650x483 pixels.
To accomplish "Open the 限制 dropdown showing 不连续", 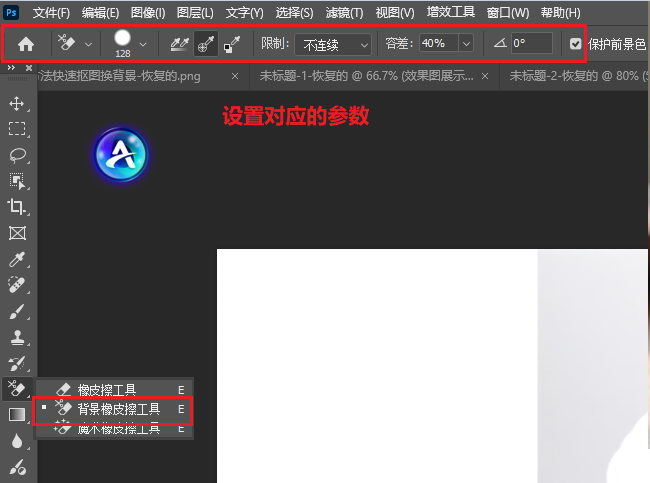I will click(333, 44).
